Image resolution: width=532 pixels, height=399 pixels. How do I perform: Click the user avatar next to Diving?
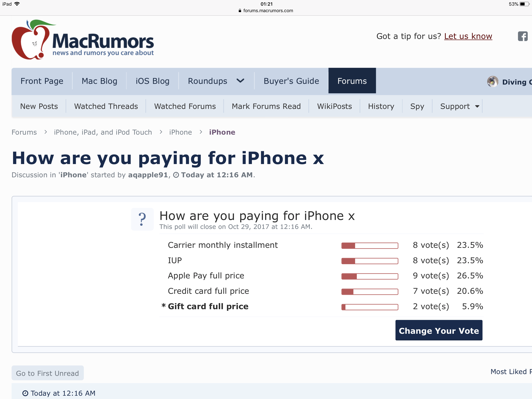pyautogui.click(x=492, y=82)
